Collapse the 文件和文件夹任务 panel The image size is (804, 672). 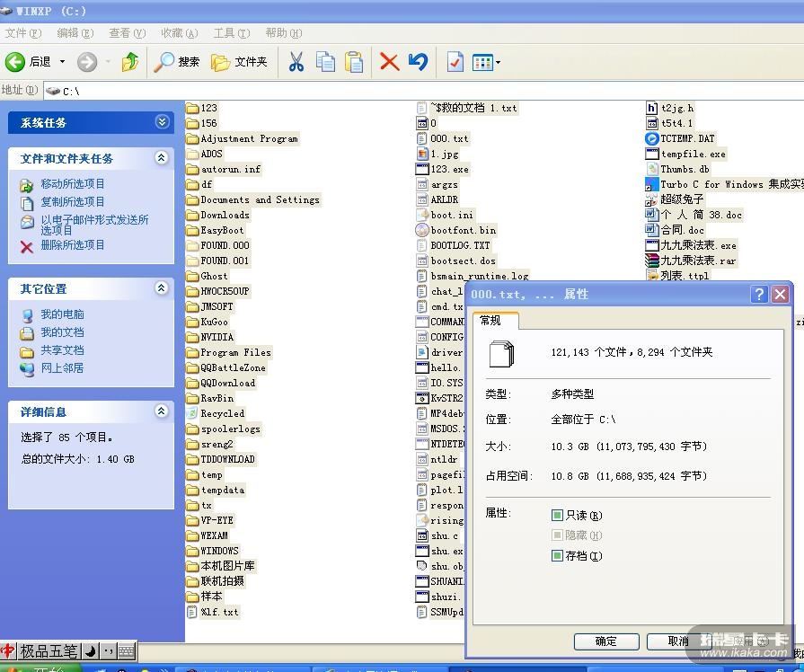162,158
